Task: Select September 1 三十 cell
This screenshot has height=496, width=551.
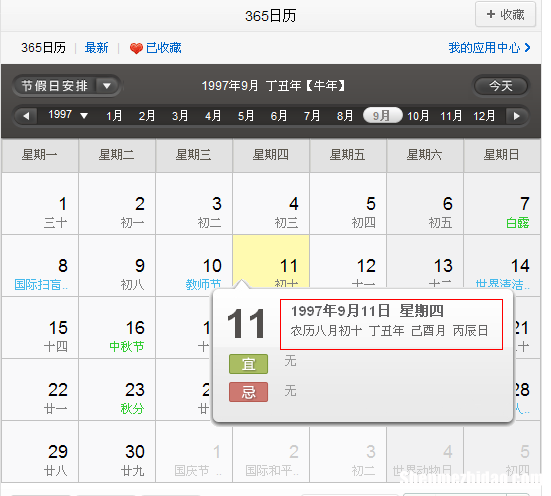Action: pos(40,204)
